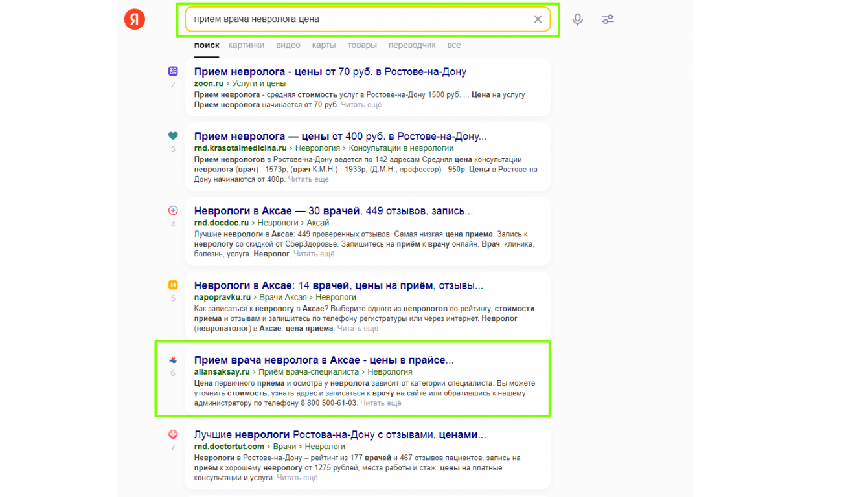The height and width of the screenshot is (497, 868).
Task: Visit the rnd.krasotaimedicina.ru domain link
Action: (x=240, y=148)
